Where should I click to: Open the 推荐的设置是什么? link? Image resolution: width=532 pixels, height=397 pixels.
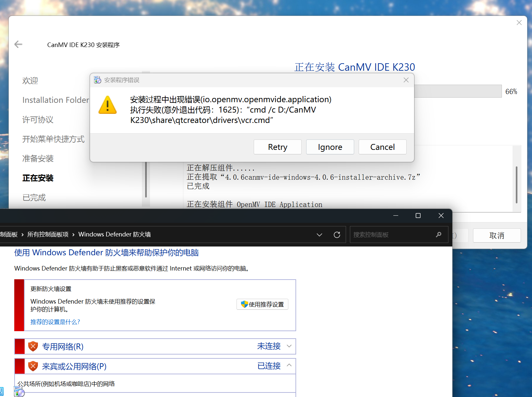(x=55, y=322)
